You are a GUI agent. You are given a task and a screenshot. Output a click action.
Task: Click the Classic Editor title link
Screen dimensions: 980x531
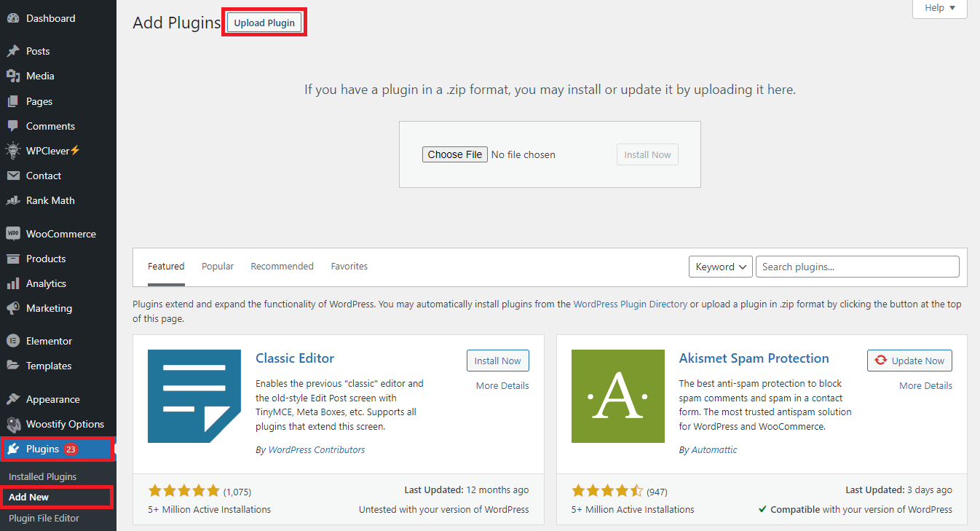295,358
